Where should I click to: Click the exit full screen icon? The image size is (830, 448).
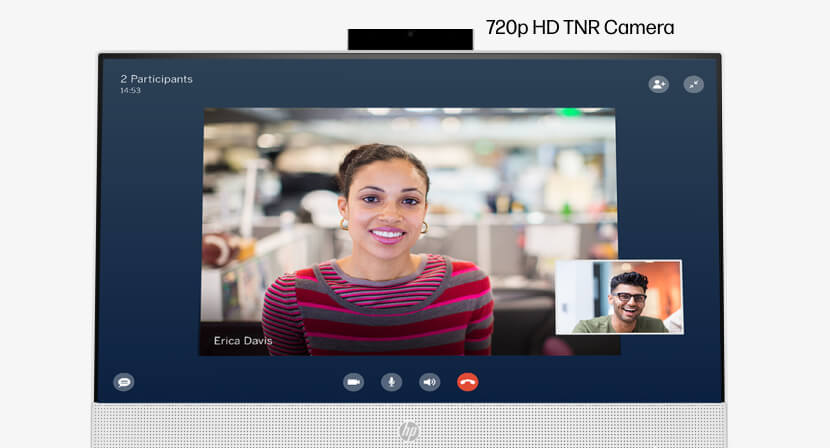[x=693, y=85]
